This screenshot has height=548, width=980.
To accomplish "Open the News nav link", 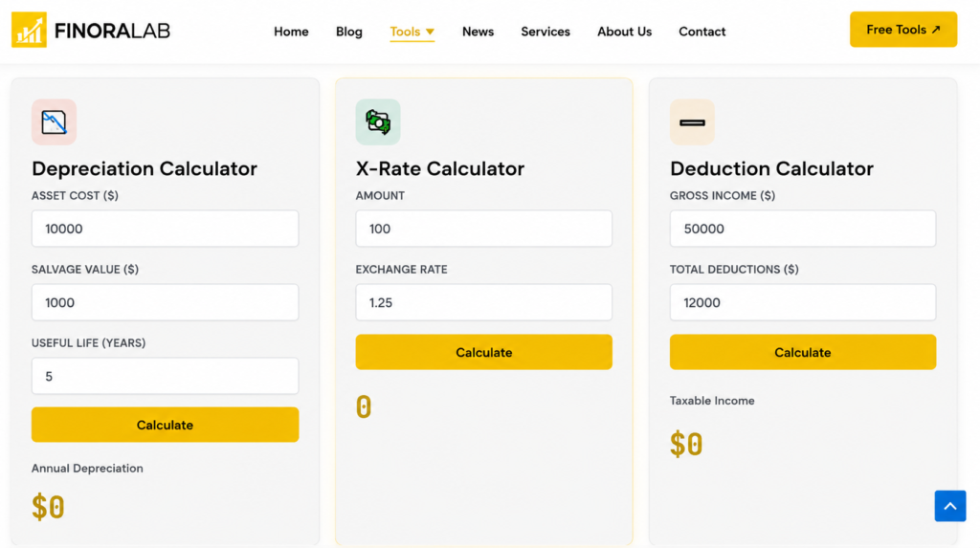I will pos(479,32).
